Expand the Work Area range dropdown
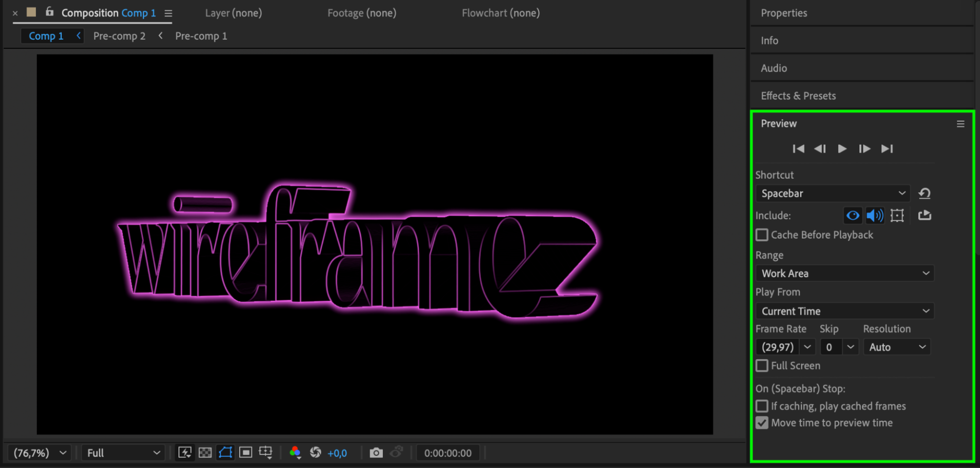Viewport: 980px width, 468px height. click(845, 273)
